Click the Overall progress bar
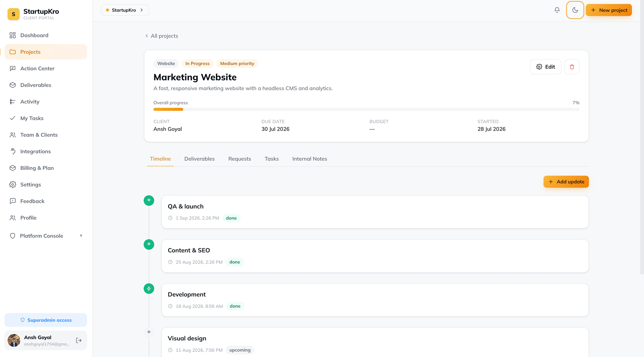 (x=366, y=109)
